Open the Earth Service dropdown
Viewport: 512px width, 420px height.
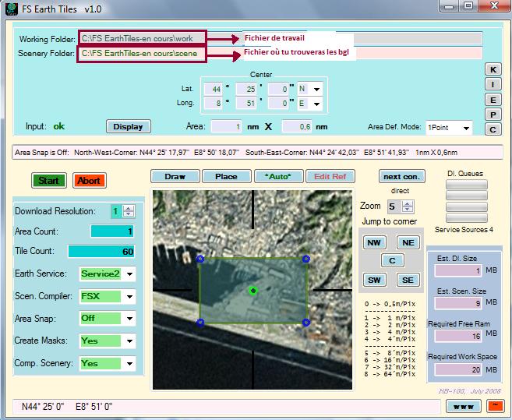129,274
